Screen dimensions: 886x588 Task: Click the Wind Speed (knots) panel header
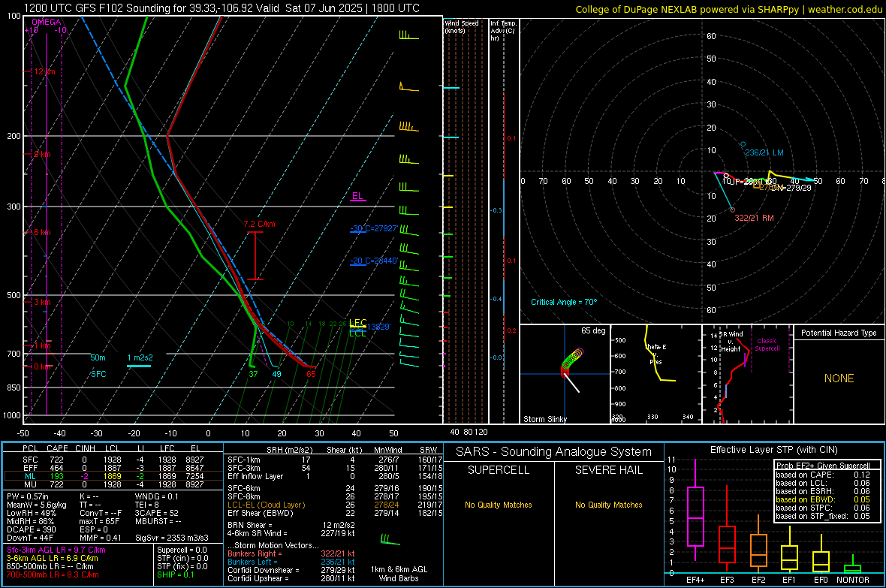[462, 26]
